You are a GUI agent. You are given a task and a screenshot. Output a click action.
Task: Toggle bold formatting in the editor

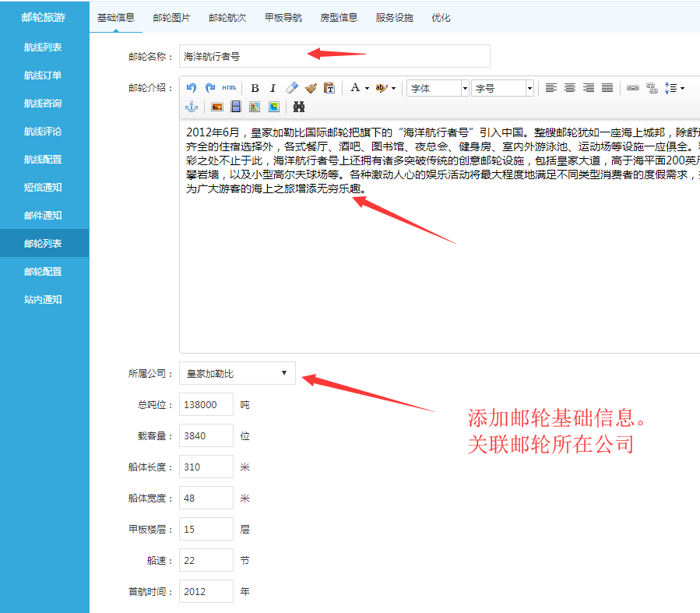(255, 88)
